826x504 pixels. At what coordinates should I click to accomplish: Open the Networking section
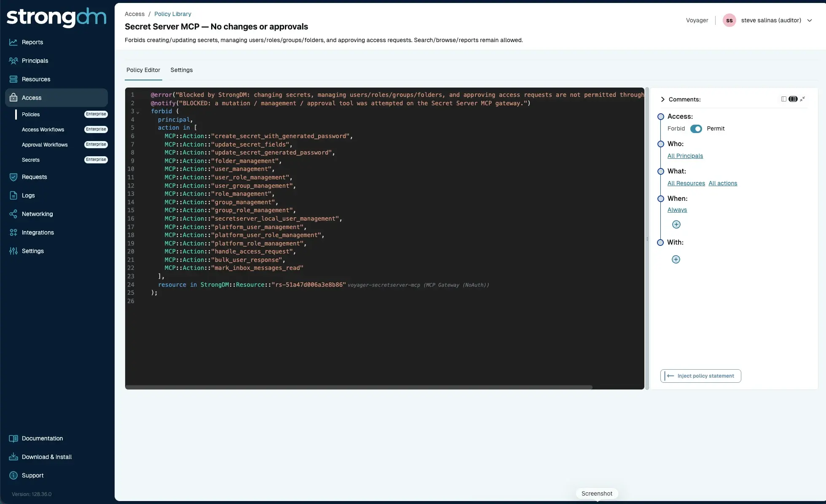pyautogui.click(x=37, y=214)
